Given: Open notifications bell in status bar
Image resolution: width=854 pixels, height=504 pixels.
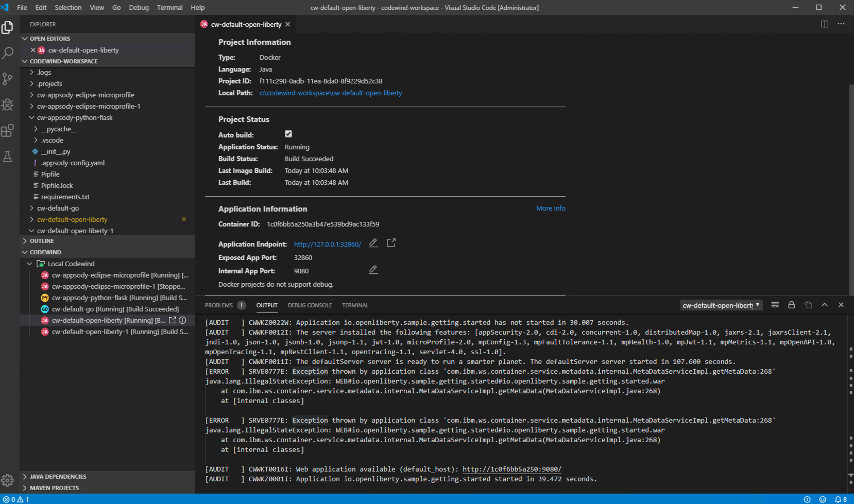Looking at the screenshot, I should point(841,499).
